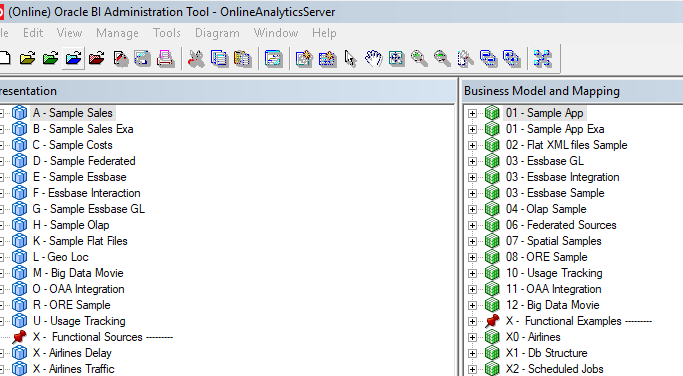Expand 02 - Flat XML files Sample node

[x=472, y=146]
